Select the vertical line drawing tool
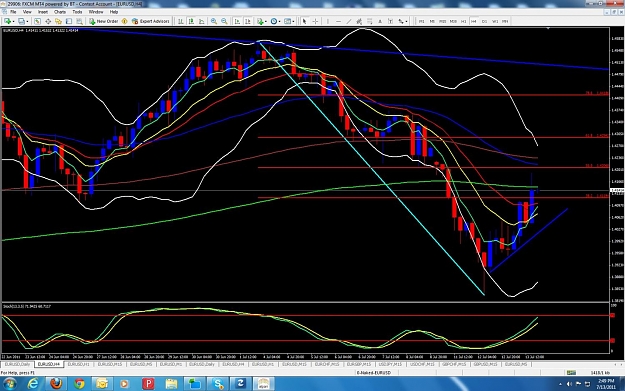 (x=328, y=21)
